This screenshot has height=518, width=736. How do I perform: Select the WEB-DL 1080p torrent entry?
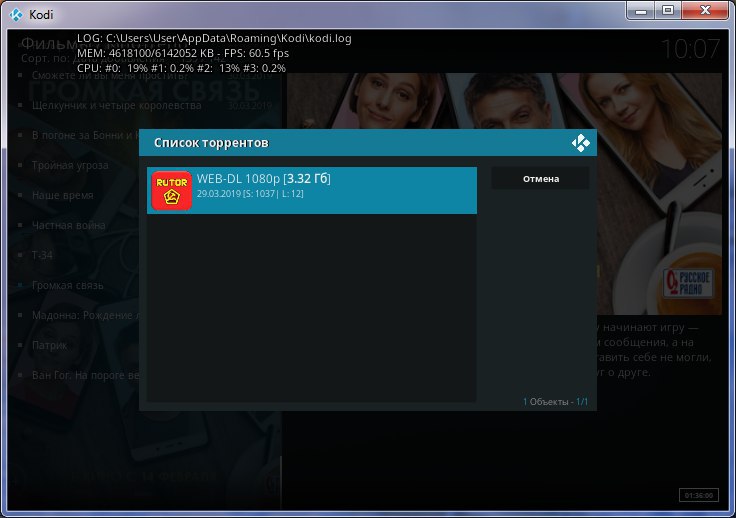[x=312, y=190]
